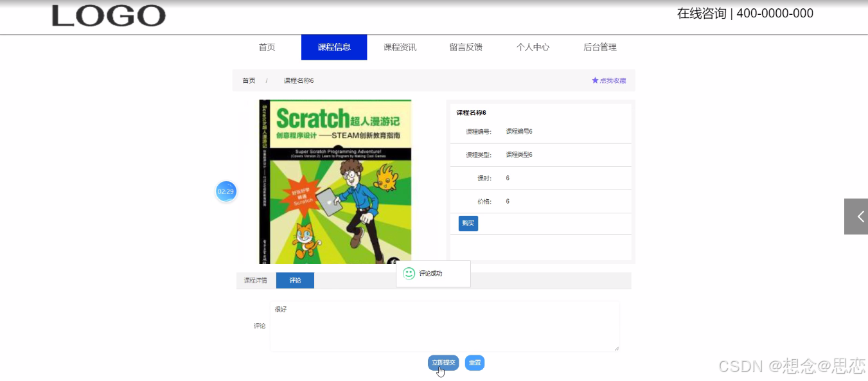Click inside the 评论 text area
The width and height of the screenshot is (868, 381).
[x=444, y=326]
